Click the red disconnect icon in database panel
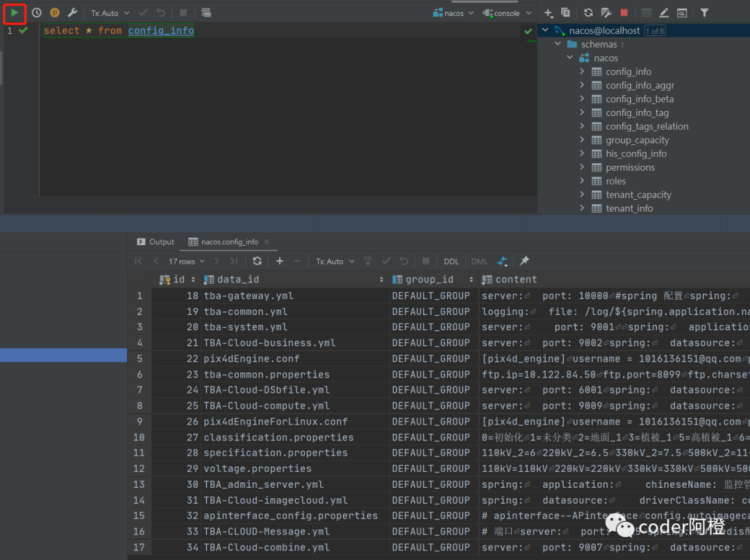 tap(624, 13)
